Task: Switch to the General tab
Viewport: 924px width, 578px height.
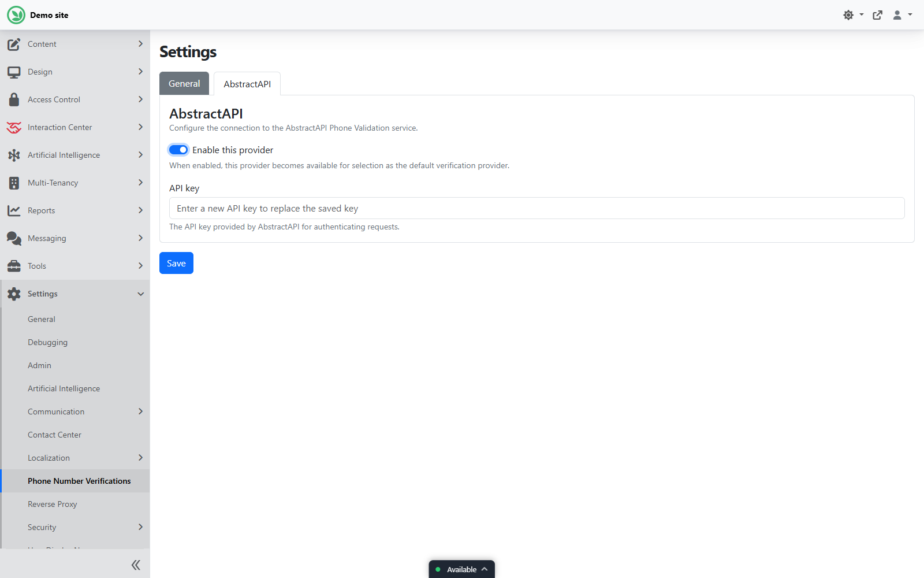Action: coord(184,83)
